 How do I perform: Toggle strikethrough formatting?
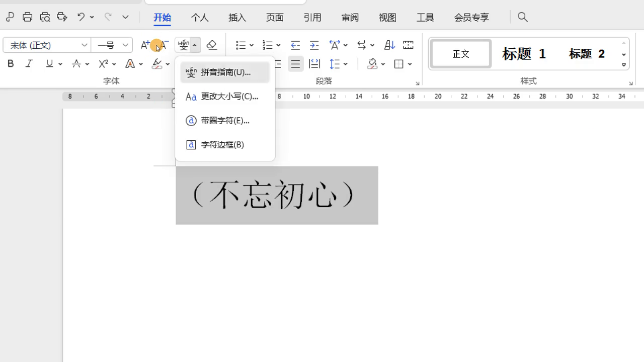coord(76,64)
